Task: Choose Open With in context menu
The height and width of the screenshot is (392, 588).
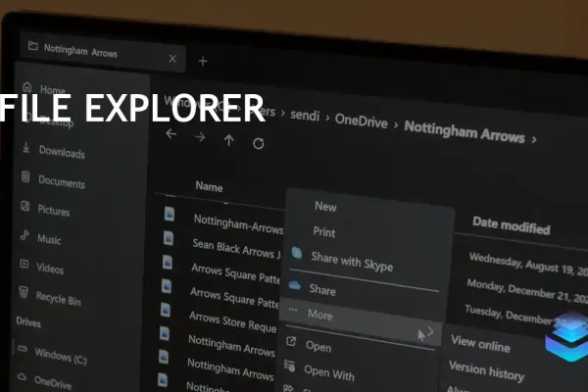Action: tap(329, 373)
